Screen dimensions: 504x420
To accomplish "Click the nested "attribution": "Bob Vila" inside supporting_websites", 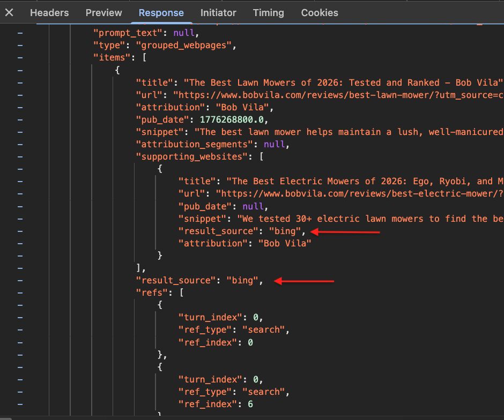I will click(x=244, y=243).
